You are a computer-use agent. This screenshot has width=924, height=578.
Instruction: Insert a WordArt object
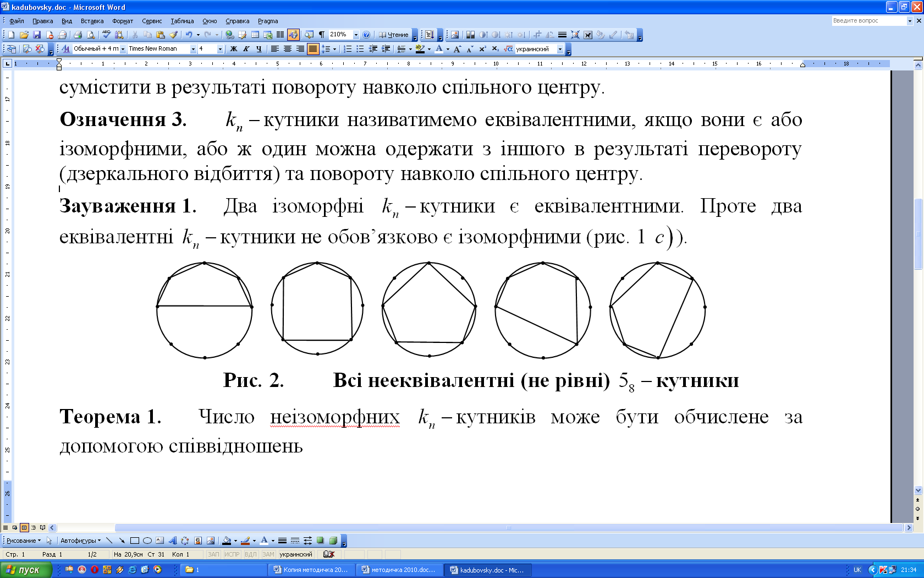[173, 541]
